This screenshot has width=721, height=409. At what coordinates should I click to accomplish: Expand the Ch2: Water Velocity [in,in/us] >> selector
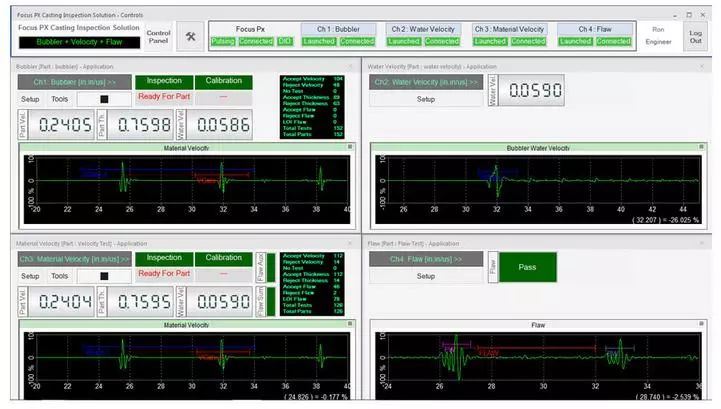click(x=426, y=81)
